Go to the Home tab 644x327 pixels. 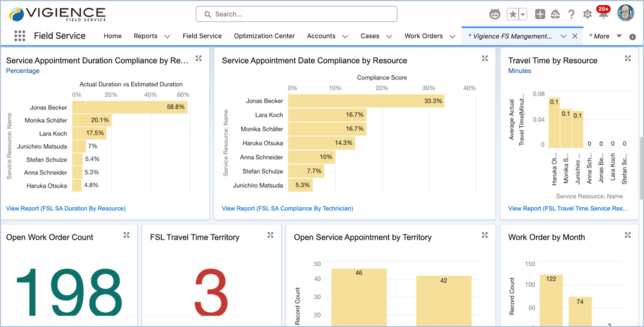pyautogui.click(x=113, y=36)
